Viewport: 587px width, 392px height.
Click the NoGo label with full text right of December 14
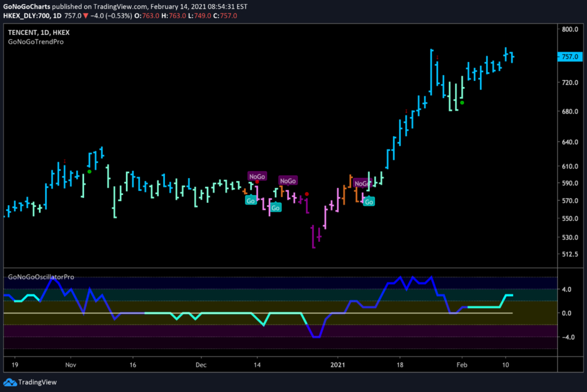(288, 181)
